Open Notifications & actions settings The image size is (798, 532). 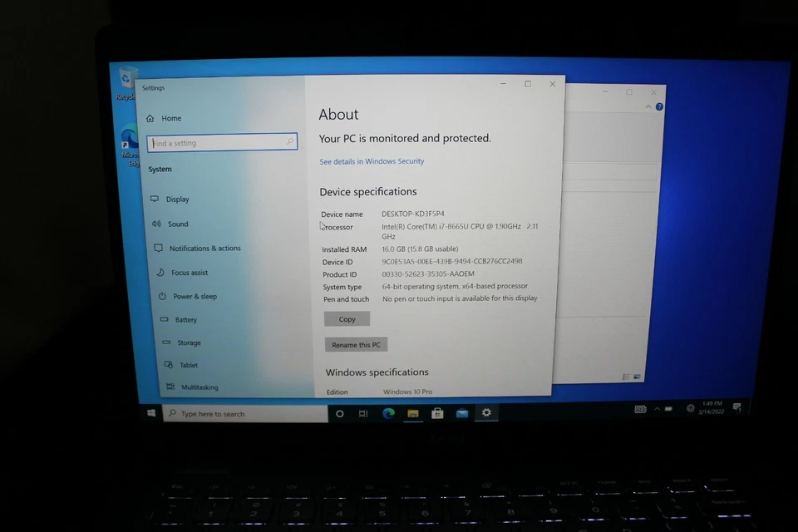[198, 248]
